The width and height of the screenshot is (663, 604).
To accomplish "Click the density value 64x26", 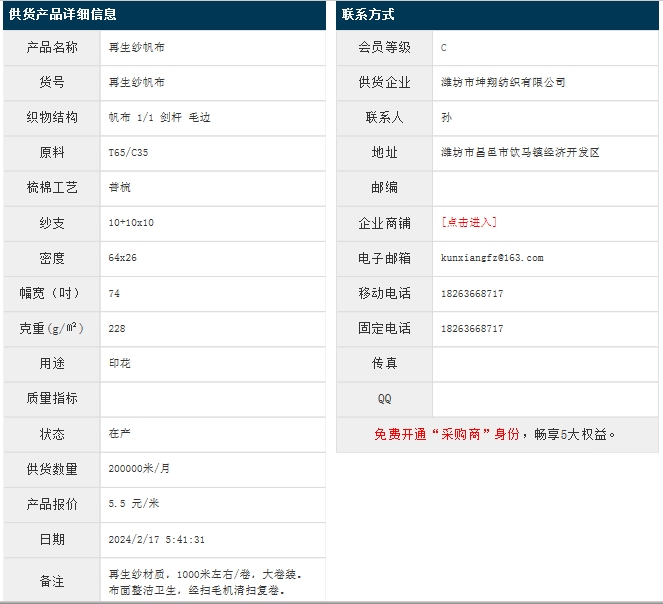I will (123, 258).
